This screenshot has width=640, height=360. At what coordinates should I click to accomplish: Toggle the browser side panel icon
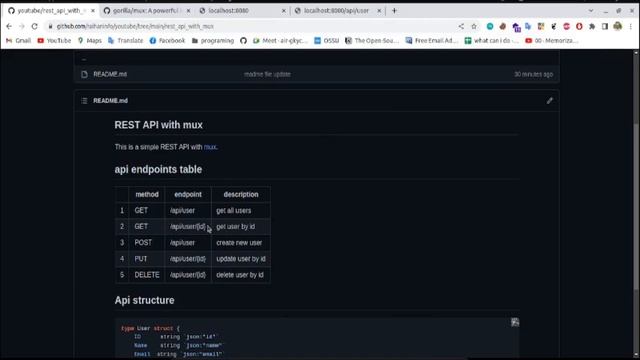click(605, 26)
